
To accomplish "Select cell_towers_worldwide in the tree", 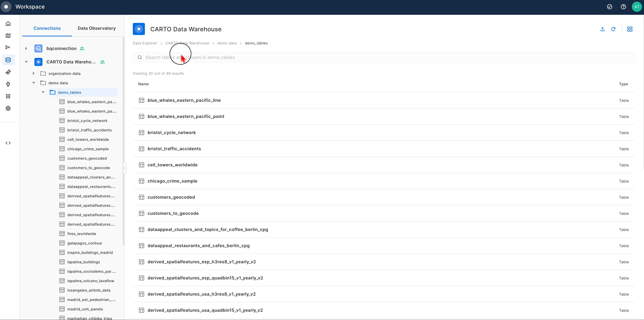I will tap(88, 139).
